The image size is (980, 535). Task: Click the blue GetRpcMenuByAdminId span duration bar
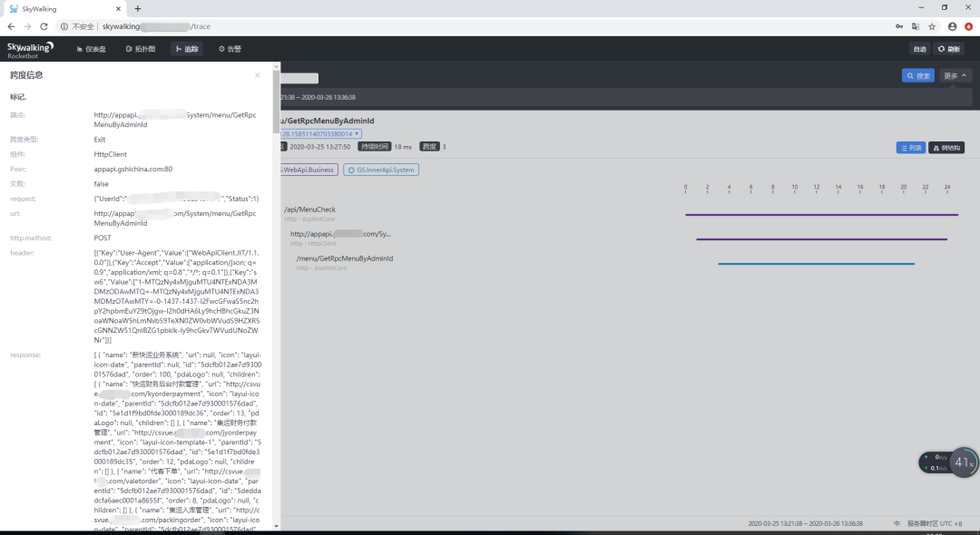coord(816,264)
